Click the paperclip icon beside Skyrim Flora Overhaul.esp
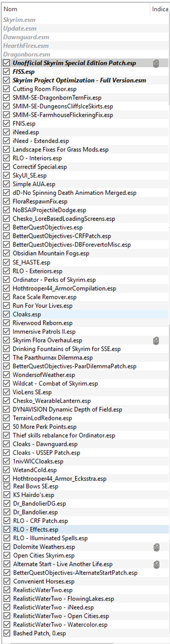This screenshot has height=644, width=170. pos(156,340)
